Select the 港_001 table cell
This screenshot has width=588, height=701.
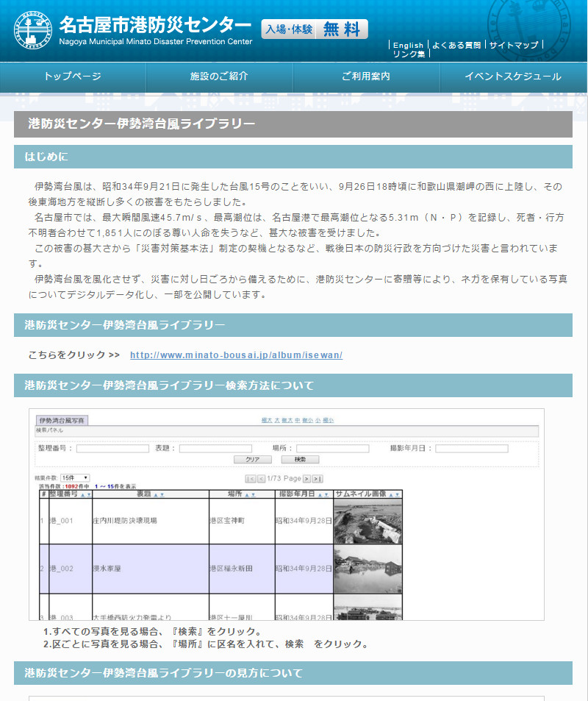click(70, 521)
